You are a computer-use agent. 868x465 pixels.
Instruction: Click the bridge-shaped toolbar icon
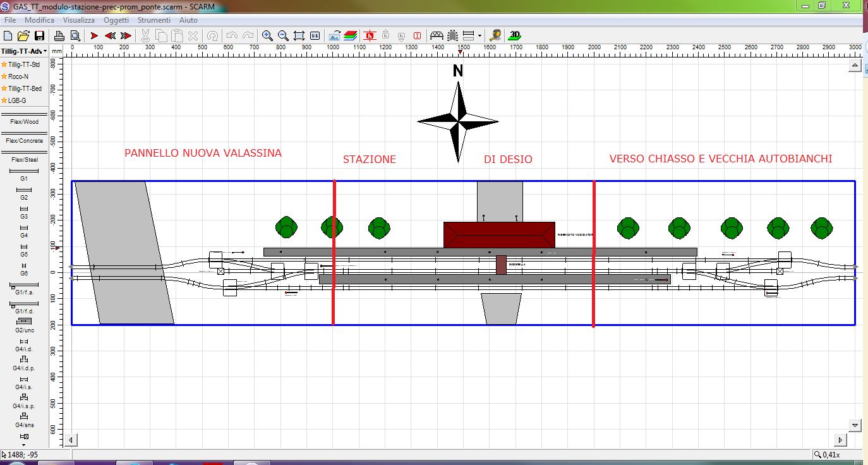[437, 35]
